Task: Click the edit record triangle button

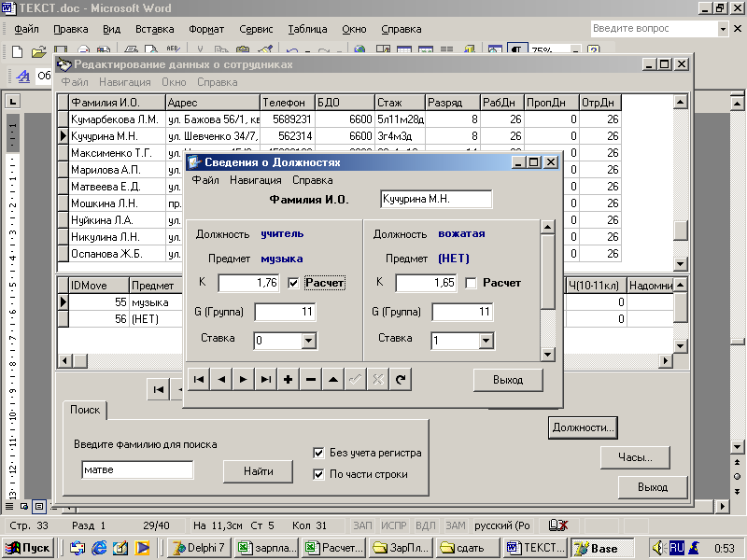Action: (333, 380)
